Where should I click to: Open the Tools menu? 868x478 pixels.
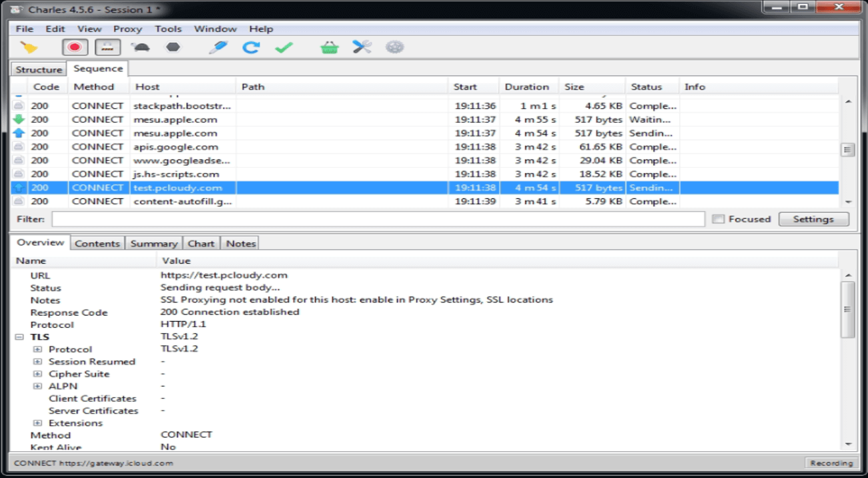(x=168, y=29)
